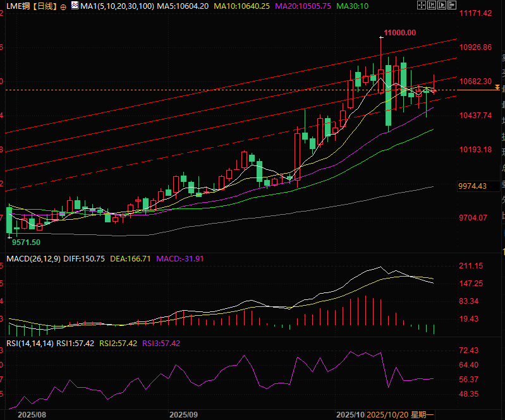The width and height of the screenshot is (505, 420).
Task: Click the yellow DEA:166.71 readout
Action: (130, 258)
